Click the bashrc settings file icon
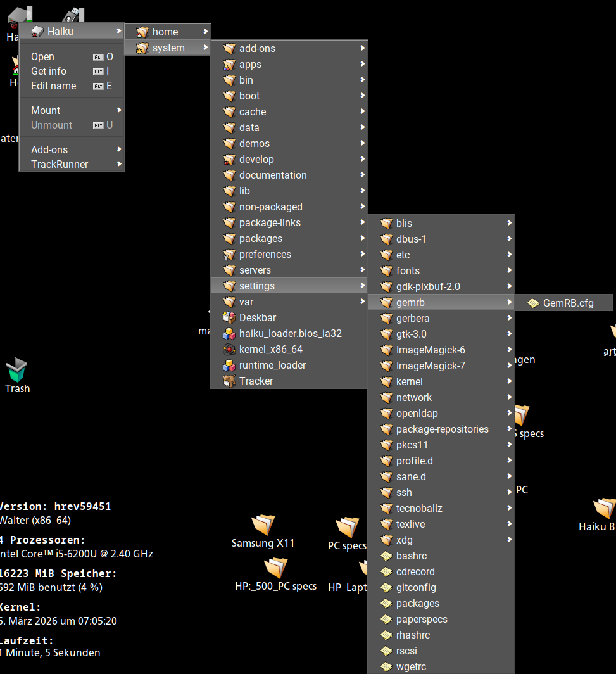 point(386,556)
